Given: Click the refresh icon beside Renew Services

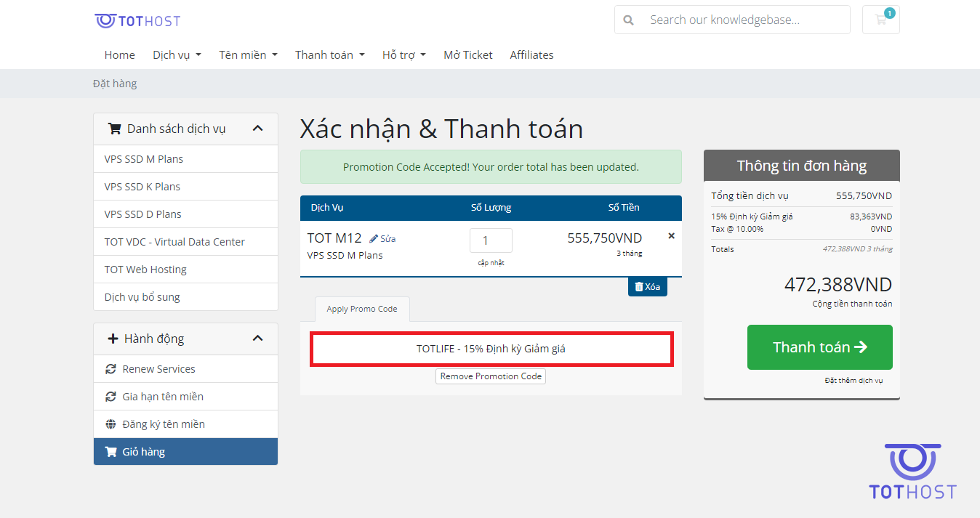Looking at the screenshot, I should click(111, 368).
